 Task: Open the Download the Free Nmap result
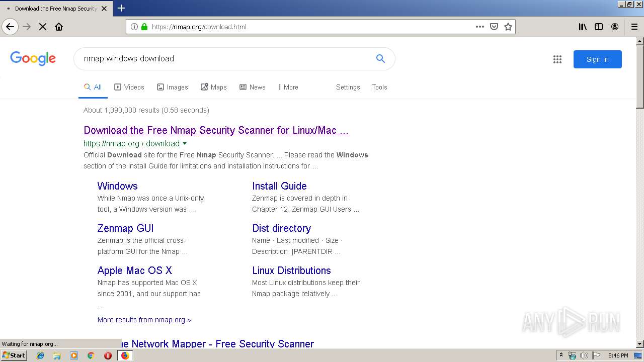click(x=216, y=130)
